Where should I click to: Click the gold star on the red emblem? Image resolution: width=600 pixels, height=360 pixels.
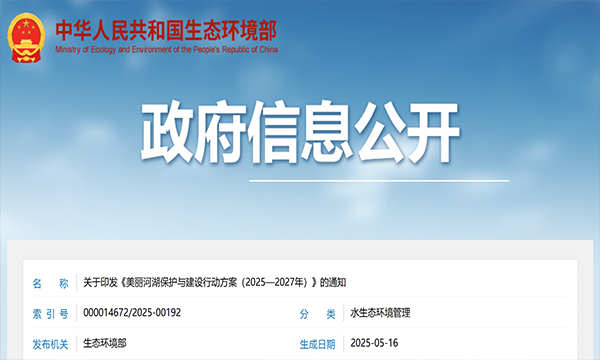[x=26, y=24]
